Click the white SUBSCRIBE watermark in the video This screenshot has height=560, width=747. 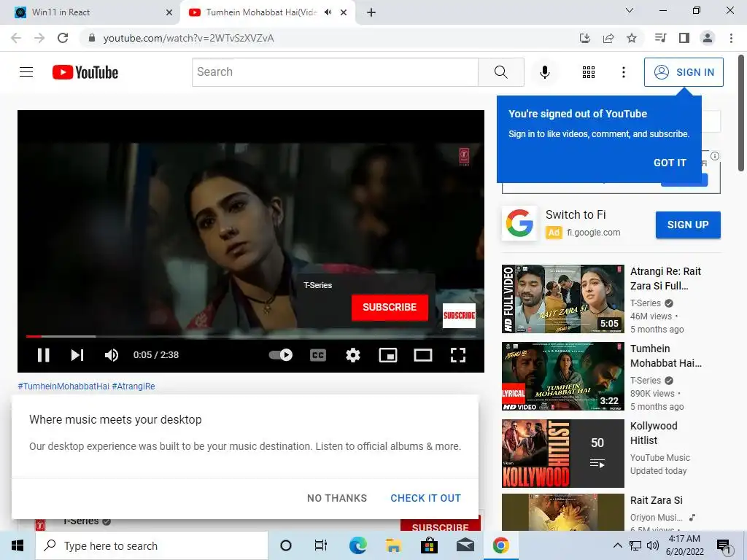pos(459,315)
